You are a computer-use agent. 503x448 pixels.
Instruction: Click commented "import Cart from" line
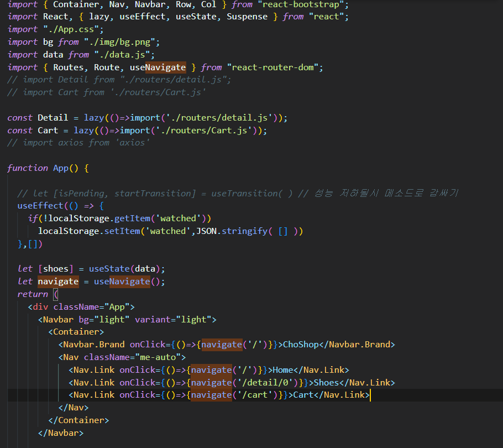click(x=107, y=92)
